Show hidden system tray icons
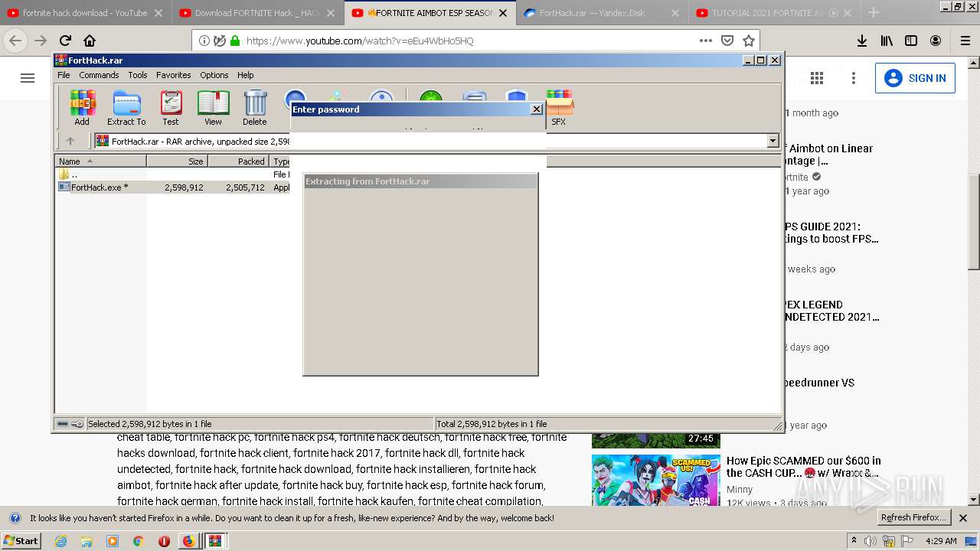Screen dimensions: 980x551 click(x=854, y=541)
